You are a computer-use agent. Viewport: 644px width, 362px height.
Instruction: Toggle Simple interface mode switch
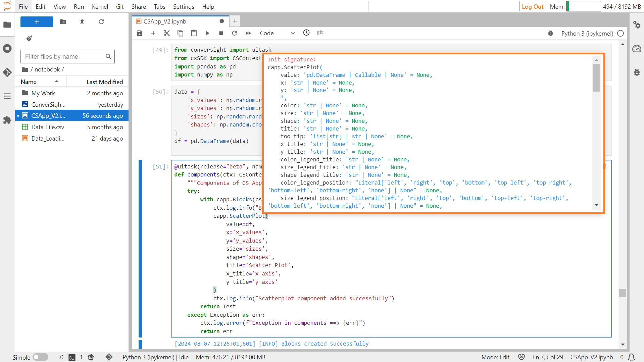41,357
